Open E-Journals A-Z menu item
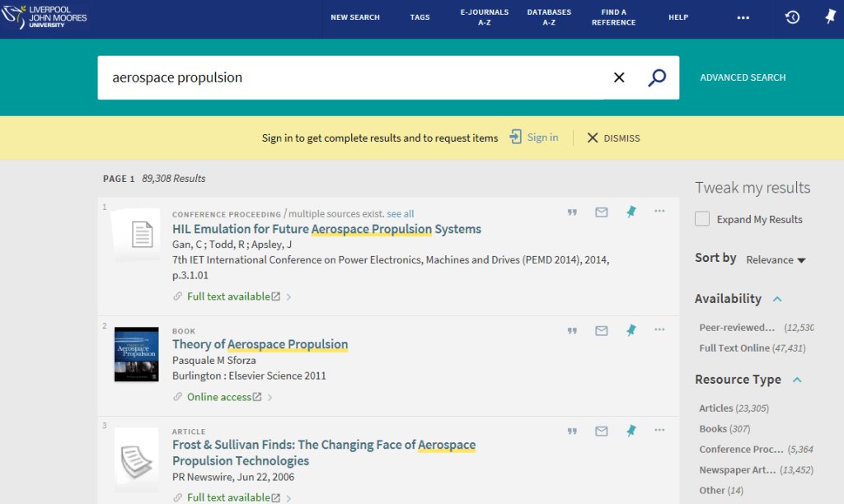The height and width of the screenshot is (504, 844). [485, 17]
